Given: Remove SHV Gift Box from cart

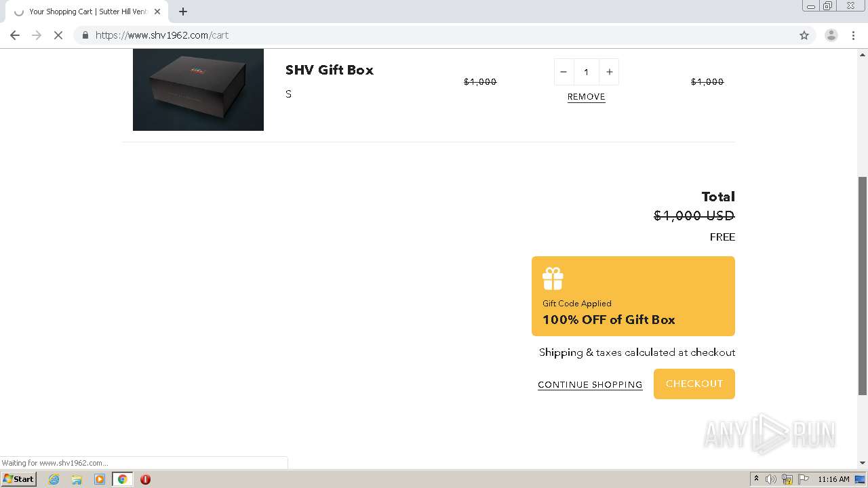Looking at the screenshot, I should pyautogui.click(x=586, y=97).
